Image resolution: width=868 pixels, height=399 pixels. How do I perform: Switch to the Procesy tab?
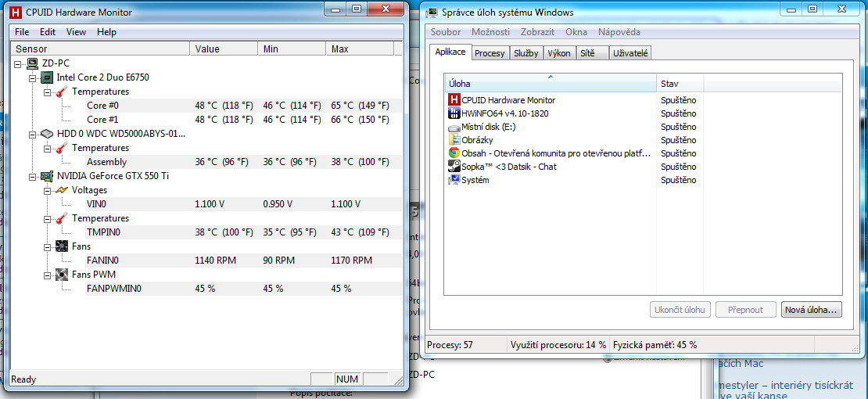(490, 53)
